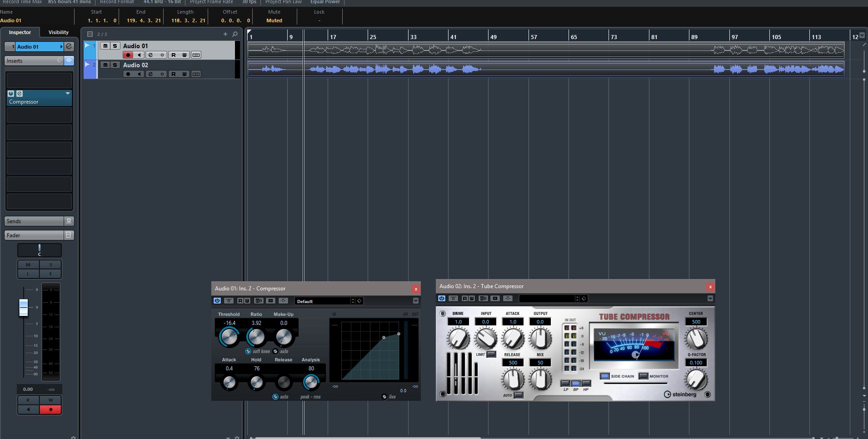Toggle Compressor insert power in Inspector
Viewport: 868px width, 439px height.
(11, 94)
